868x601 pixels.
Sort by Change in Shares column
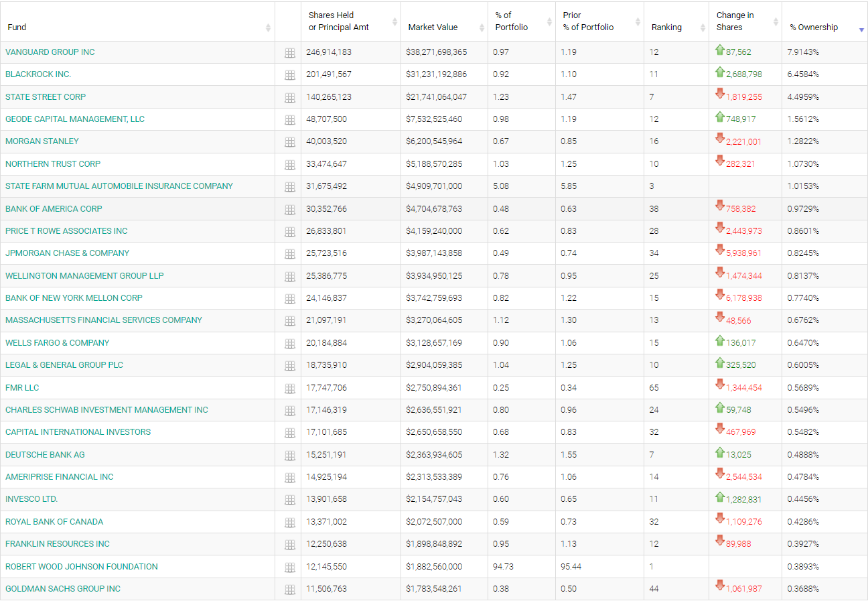tap(776, 22)
